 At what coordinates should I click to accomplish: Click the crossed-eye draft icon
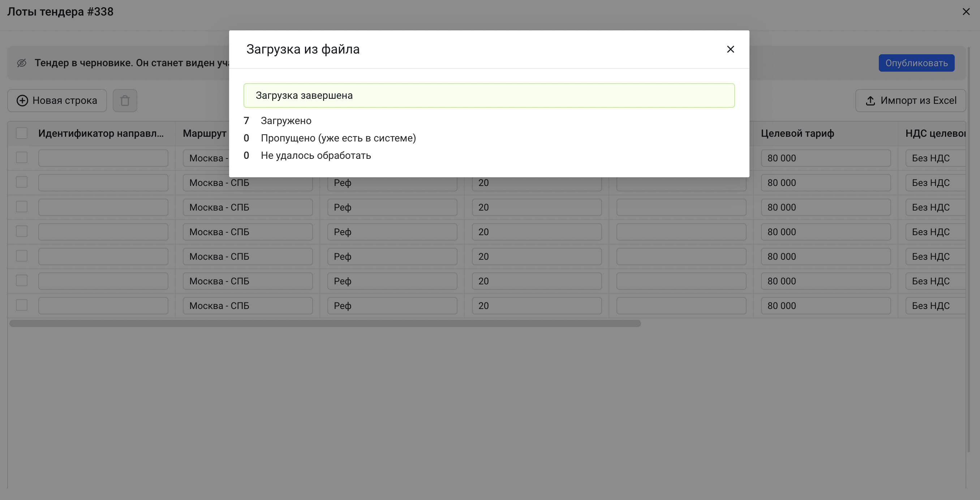point(22,63)
